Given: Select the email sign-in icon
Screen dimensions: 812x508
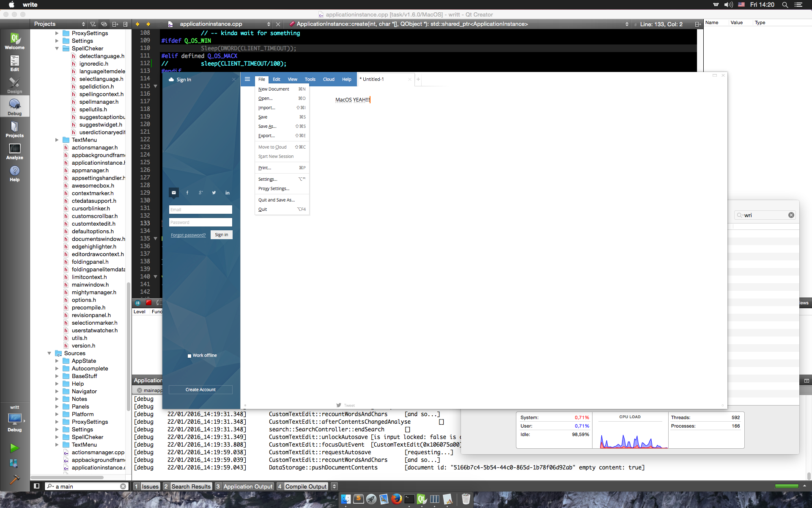Looking at the screenshot, I should (174, 193).
